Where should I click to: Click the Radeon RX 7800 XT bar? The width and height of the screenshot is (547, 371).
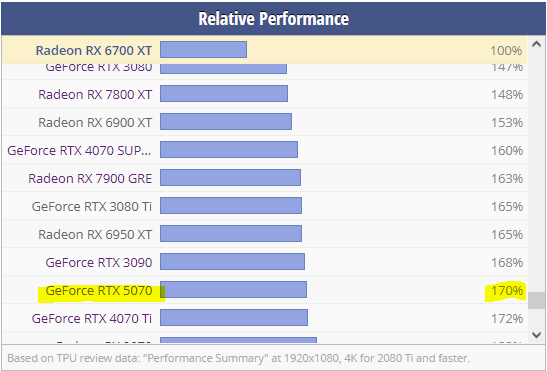coord(224,94)
